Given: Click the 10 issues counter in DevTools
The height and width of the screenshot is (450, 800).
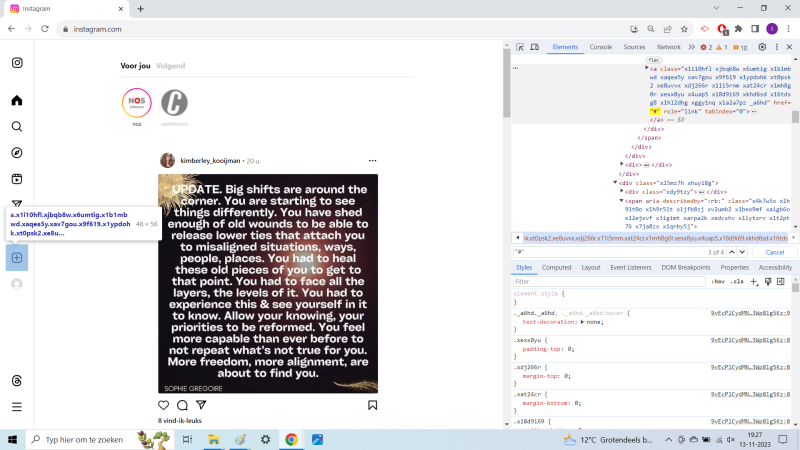Looking at the screenshot, I should (x=740, y=47).
